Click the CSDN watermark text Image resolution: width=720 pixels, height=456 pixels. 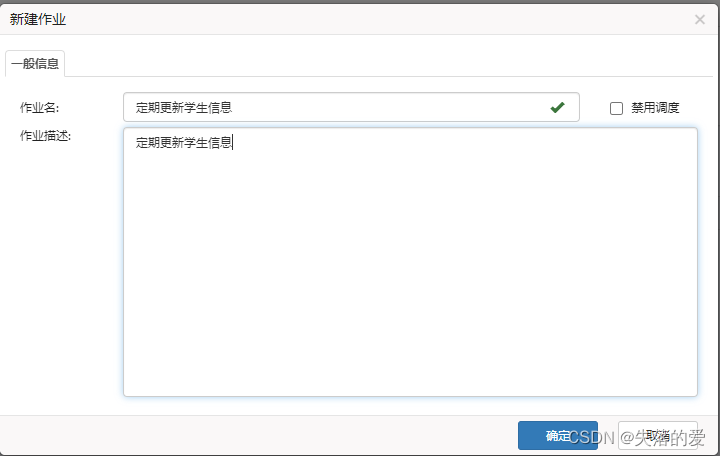[591, 437]
